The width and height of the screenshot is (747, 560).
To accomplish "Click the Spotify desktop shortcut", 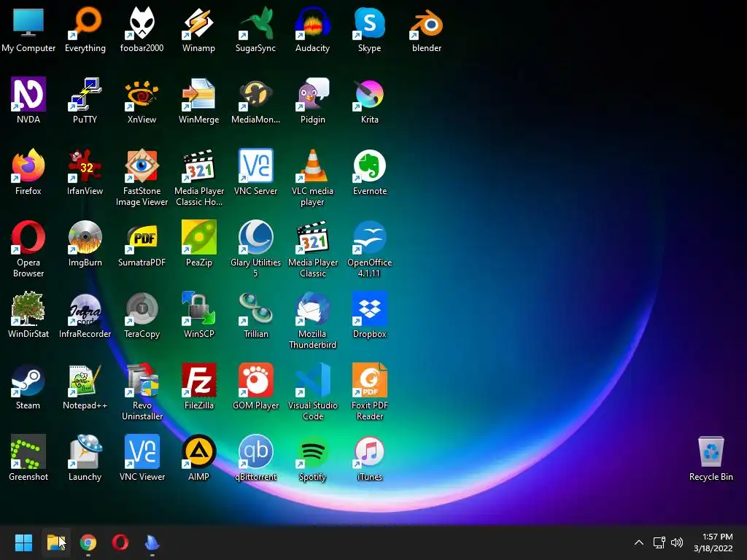I will click(x=312, y=451).
